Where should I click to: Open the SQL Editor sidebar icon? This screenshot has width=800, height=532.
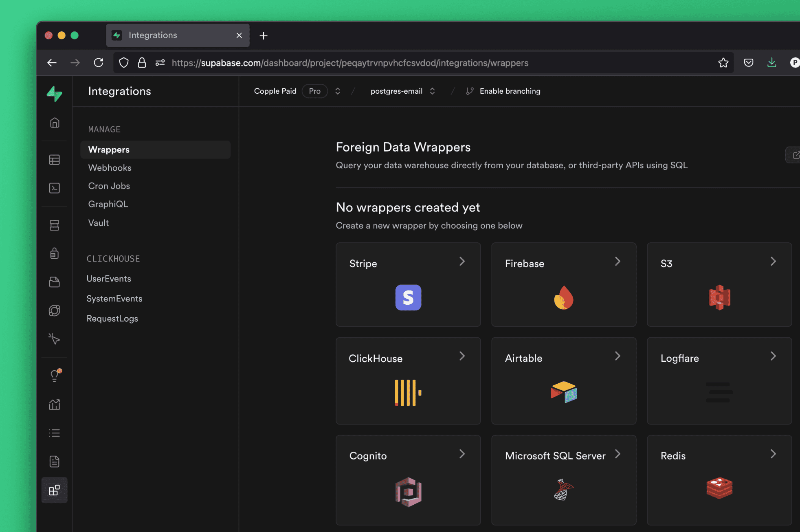tap(55, 188)
